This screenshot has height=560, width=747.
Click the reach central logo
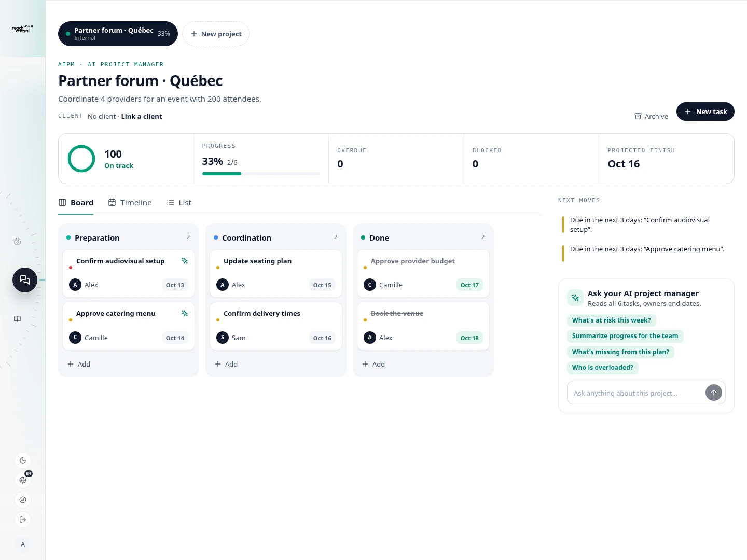pyautogui.click(x=22, y=29)
